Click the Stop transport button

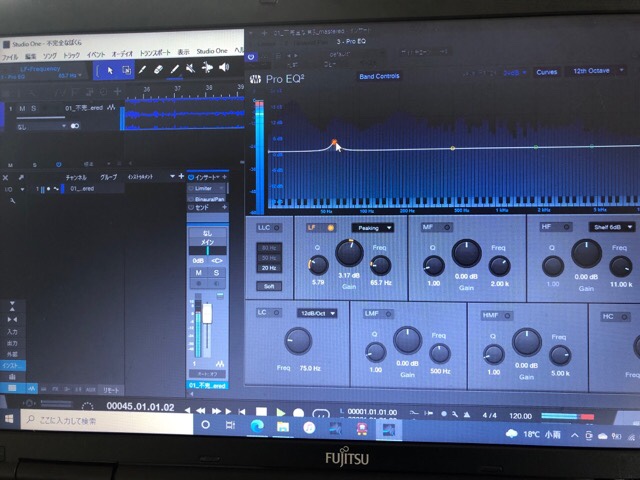click(x=261, y=411)
